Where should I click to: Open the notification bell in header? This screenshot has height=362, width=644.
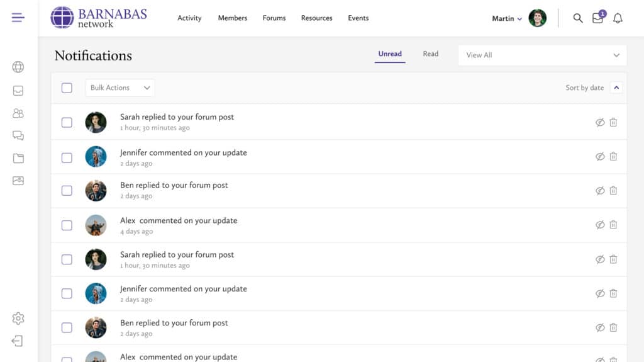pyautogui.click(x=618, y=18)
